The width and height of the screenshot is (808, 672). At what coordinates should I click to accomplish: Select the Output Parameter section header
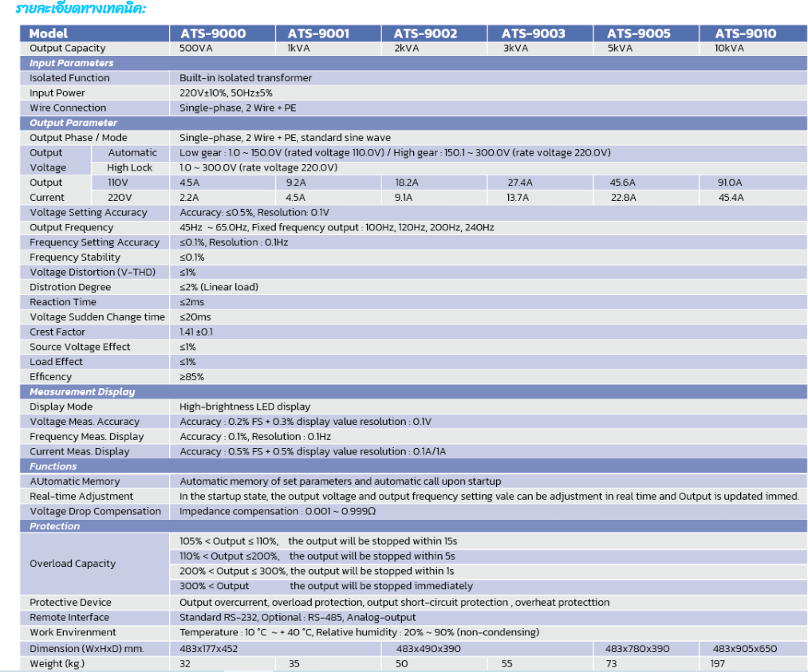[x=73, y=123]
